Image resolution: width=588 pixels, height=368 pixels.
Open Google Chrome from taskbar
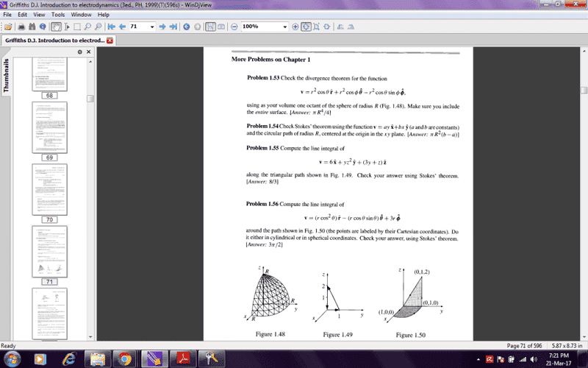(124, 359)
